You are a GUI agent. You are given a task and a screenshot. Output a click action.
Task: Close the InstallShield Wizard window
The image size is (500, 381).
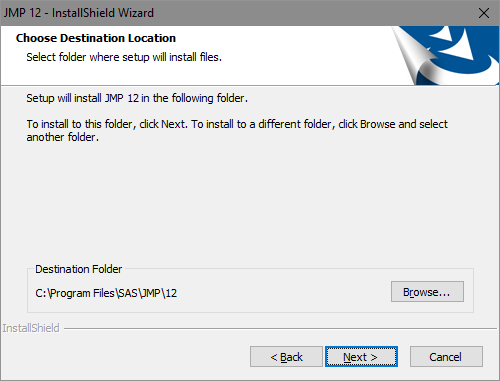coord(484,13)
